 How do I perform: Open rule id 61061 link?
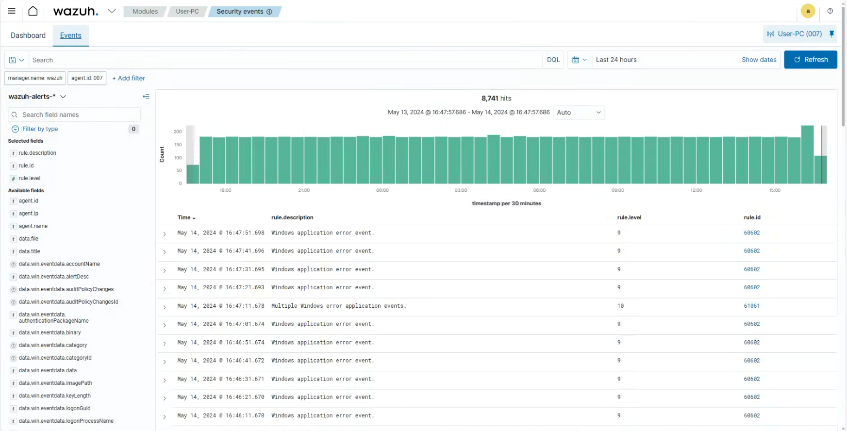[751, 306]
